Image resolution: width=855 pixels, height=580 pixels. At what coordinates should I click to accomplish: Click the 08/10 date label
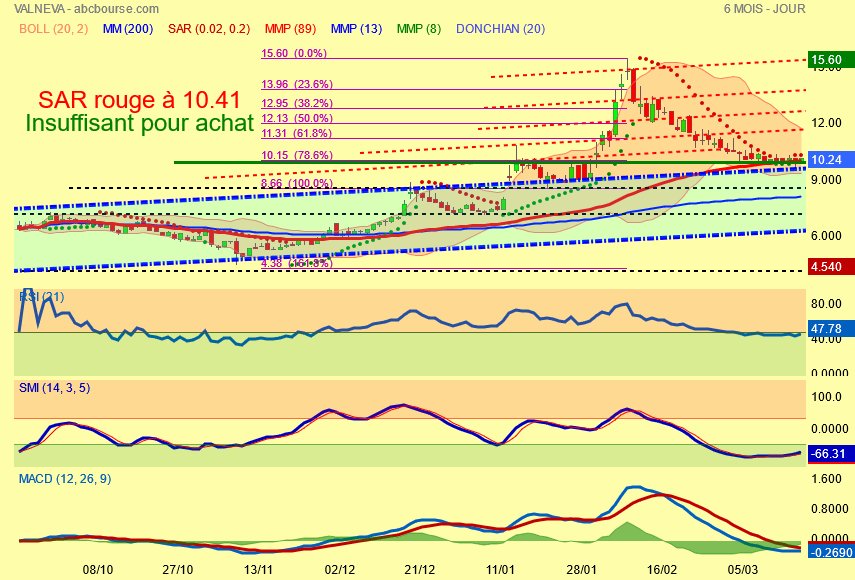(x=98, y=570)
